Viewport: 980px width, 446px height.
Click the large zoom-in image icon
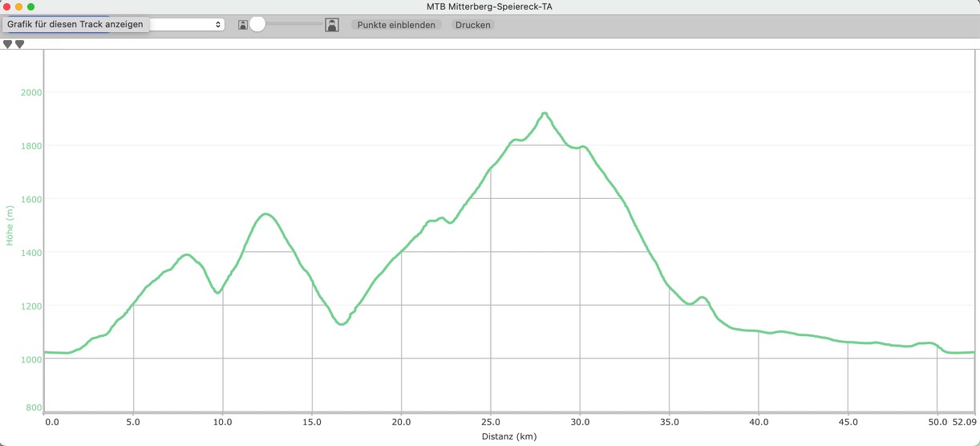point(332,25)
